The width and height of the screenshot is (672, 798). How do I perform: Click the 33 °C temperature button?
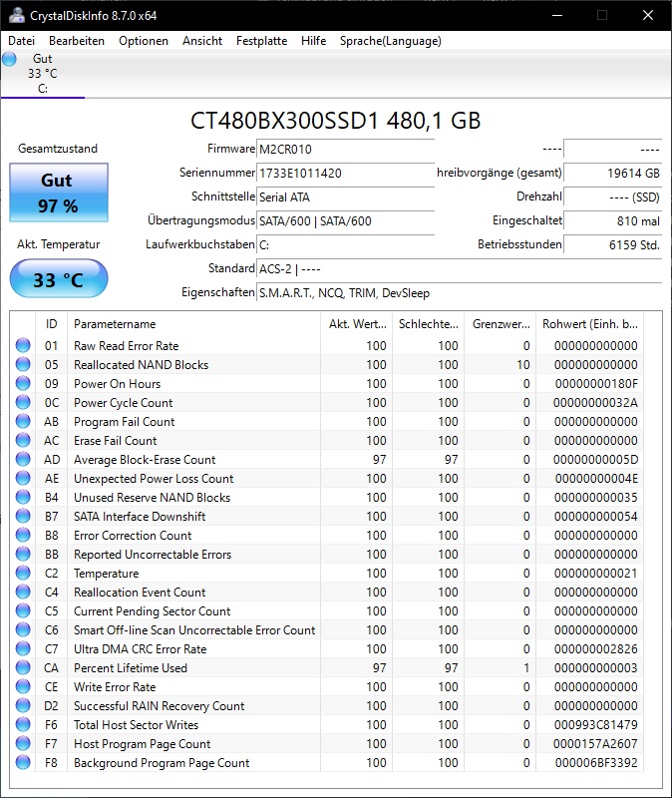click(x=59, y=279)
